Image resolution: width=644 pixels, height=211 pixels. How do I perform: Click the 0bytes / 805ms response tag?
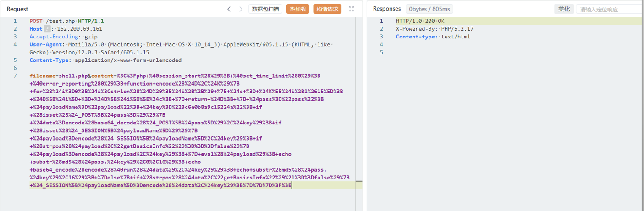pyautogui.click(x=429, y=9)
